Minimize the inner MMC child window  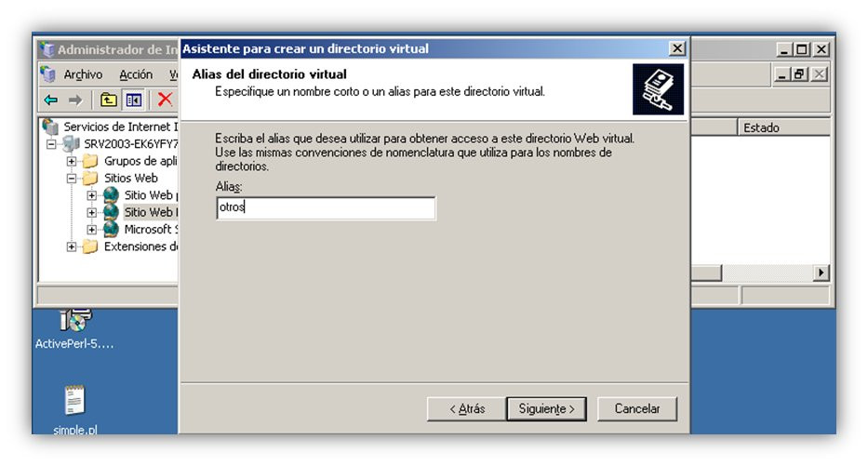(781, 74)
